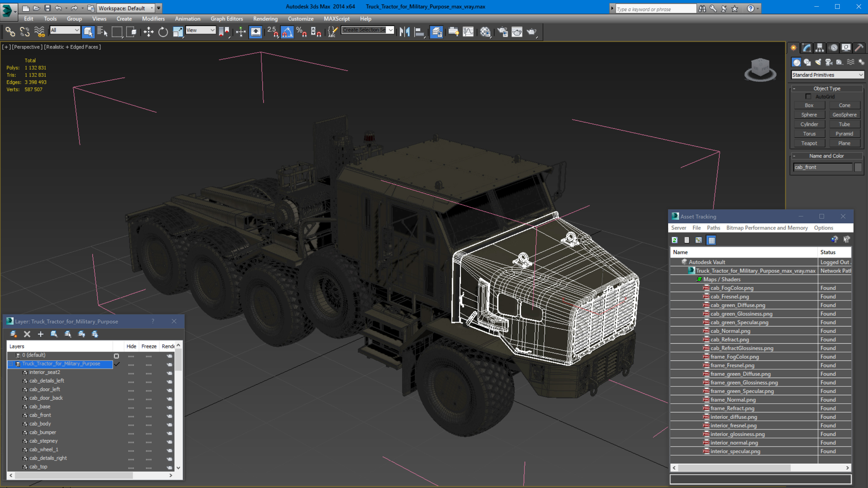The image size is (868, 488).
Task: Open the Material Editor icon
Action: [x=486, y=32]
